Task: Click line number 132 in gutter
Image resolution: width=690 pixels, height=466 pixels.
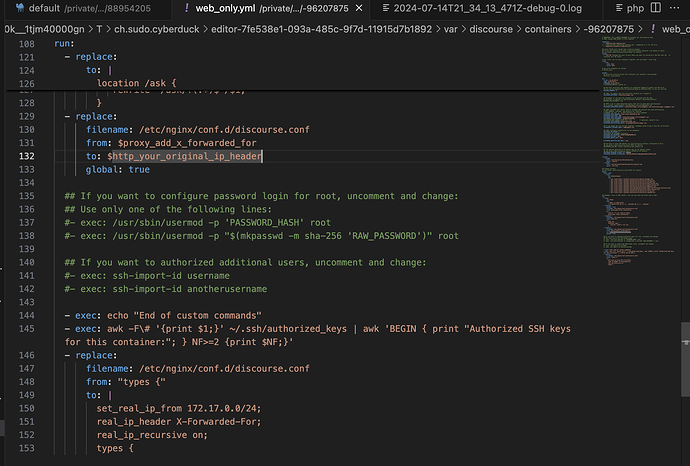Action: (x=26, y=156)
